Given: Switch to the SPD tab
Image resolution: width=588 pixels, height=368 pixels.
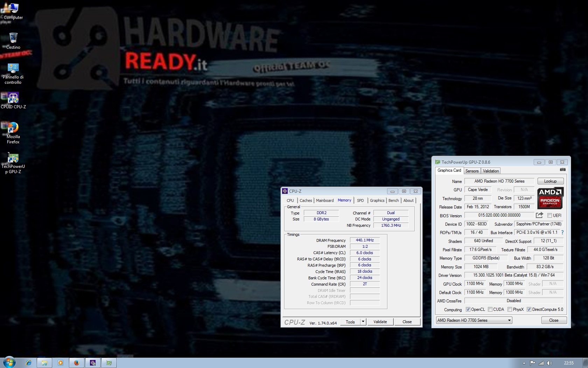Looking at the screenshot, I should point(360,200).
